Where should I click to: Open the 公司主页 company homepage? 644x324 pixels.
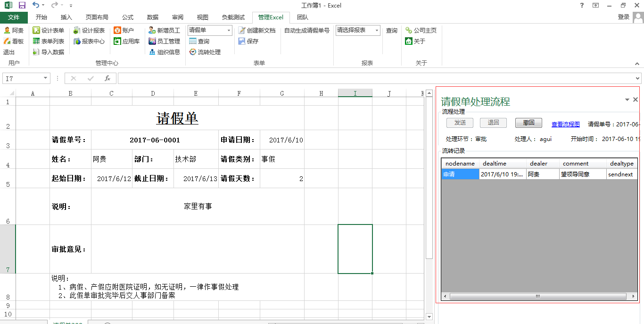point(421,30)
